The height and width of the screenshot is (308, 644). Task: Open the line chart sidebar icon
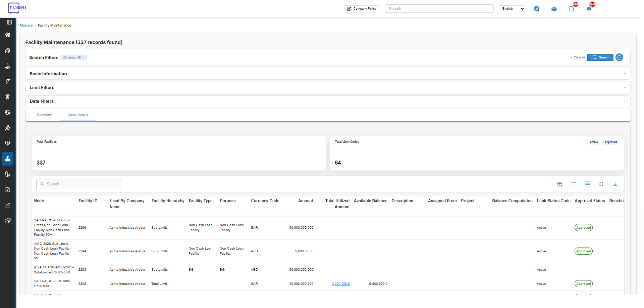pyautogui.click(x=7, y=205)
